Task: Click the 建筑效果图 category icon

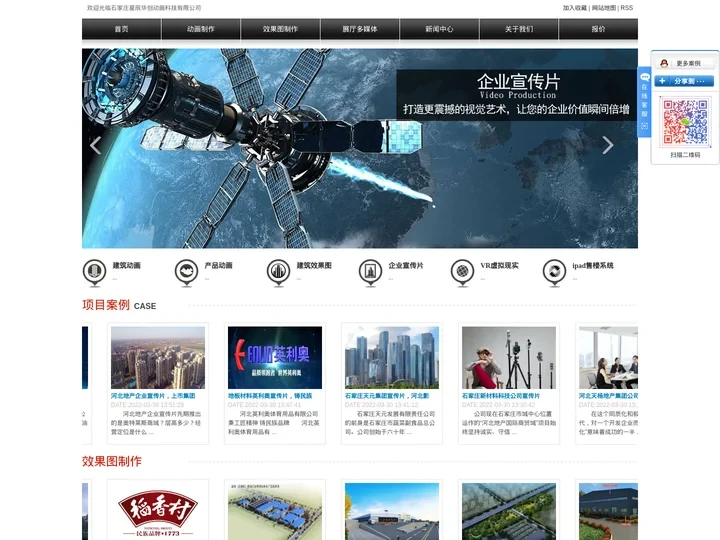Action: point(278,272)
